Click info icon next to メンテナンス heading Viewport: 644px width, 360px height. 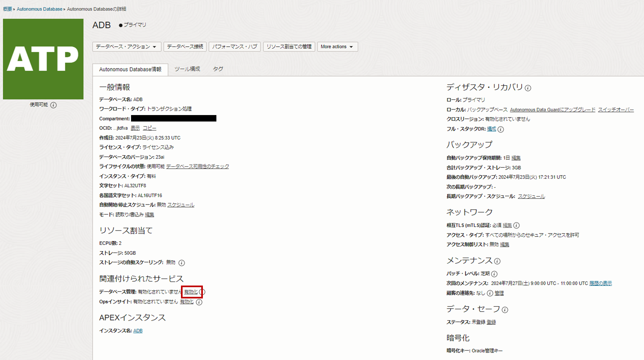497,261
